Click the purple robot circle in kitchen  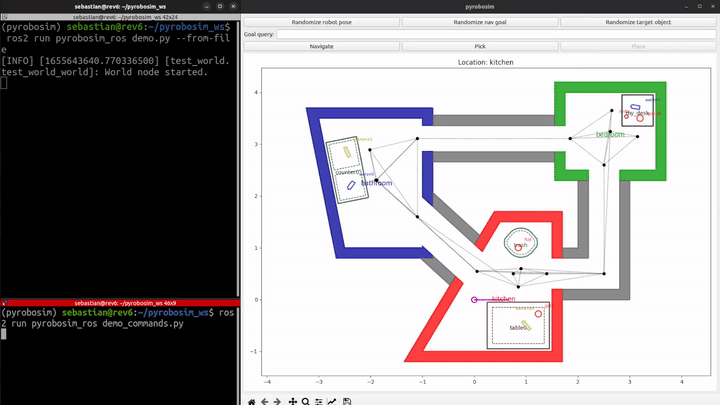474,299
